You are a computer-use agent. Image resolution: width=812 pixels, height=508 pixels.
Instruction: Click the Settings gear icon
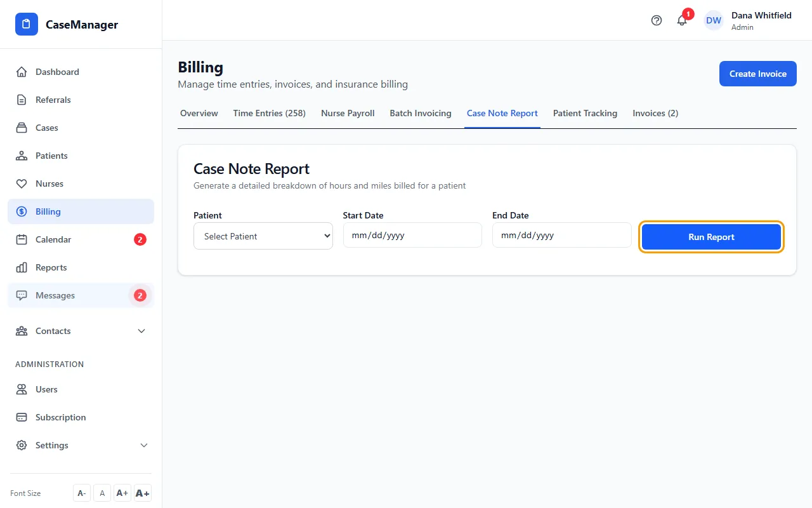coord(22,445)
